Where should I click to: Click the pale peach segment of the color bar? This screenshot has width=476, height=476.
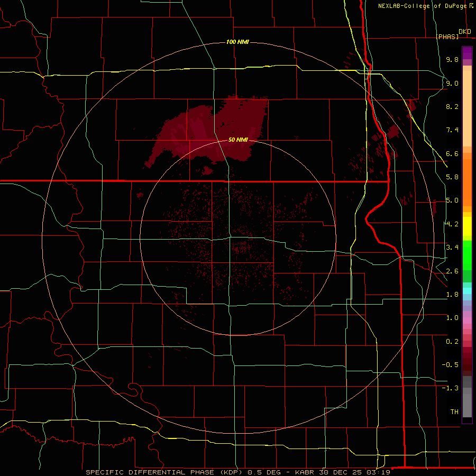pos(467,108)
